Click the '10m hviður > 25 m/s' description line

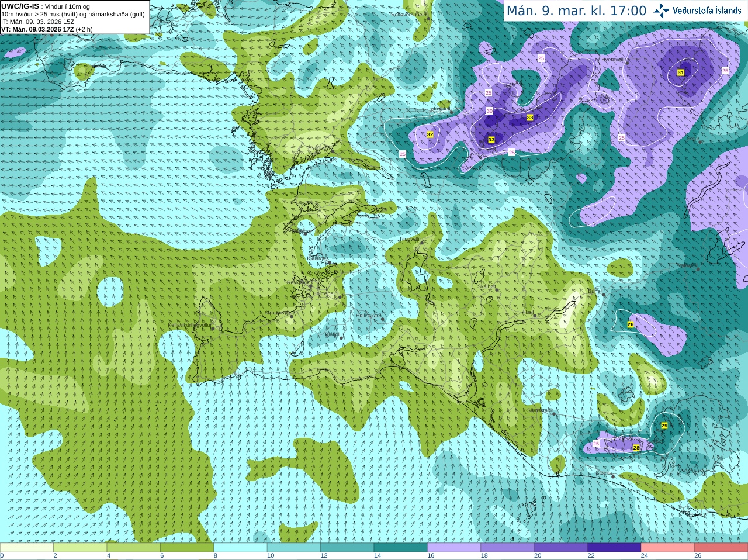(73, 14)
